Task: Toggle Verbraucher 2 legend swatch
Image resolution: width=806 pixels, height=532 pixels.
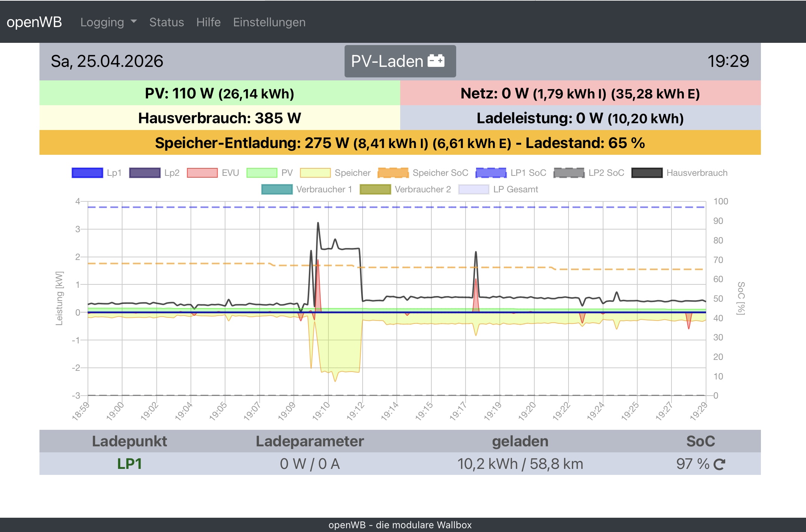Action: 375,189
